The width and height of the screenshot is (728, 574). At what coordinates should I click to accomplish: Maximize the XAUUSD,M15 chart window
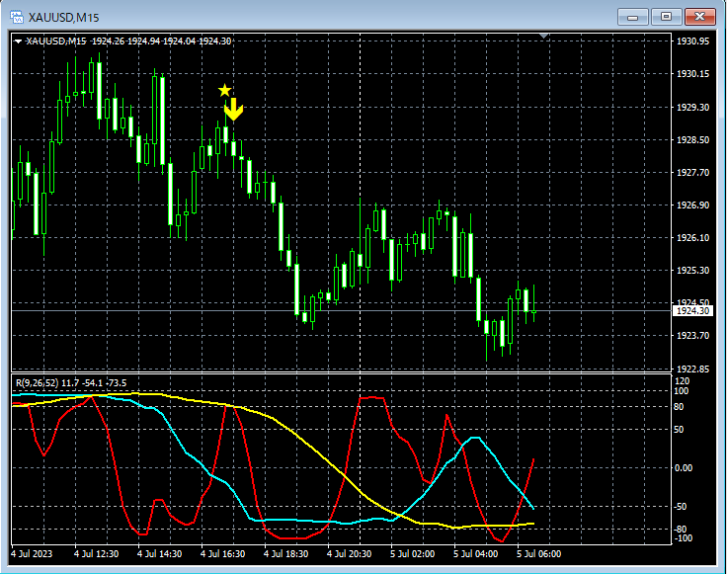666,17
